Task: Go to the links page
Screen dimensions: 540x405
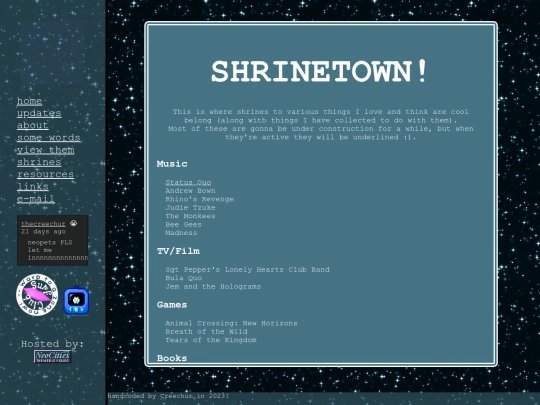Action: (x=33, y=186)
